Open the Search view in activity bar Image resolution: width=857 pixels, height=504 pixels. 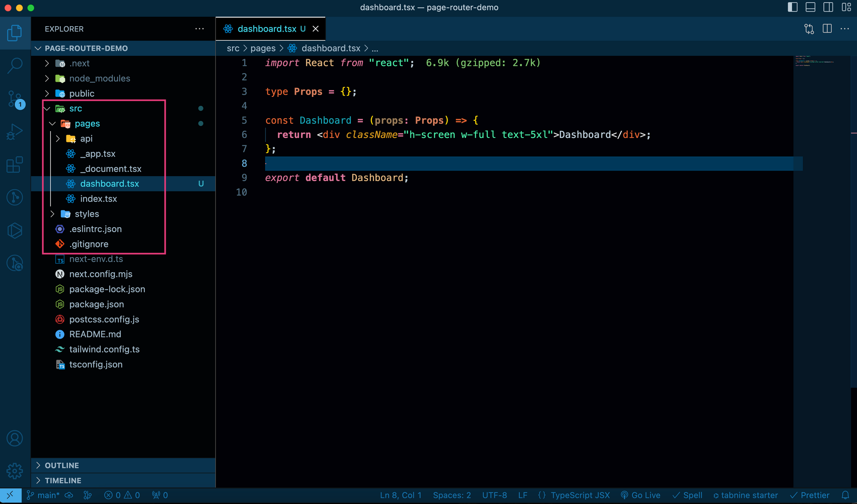point(15,66)
